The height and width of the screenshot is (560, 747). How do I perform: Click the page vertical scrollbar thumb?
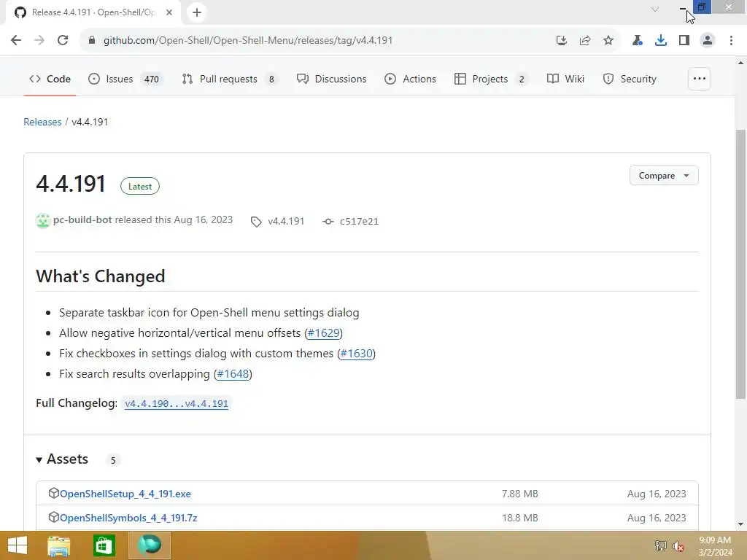click(x=740, y=264)
